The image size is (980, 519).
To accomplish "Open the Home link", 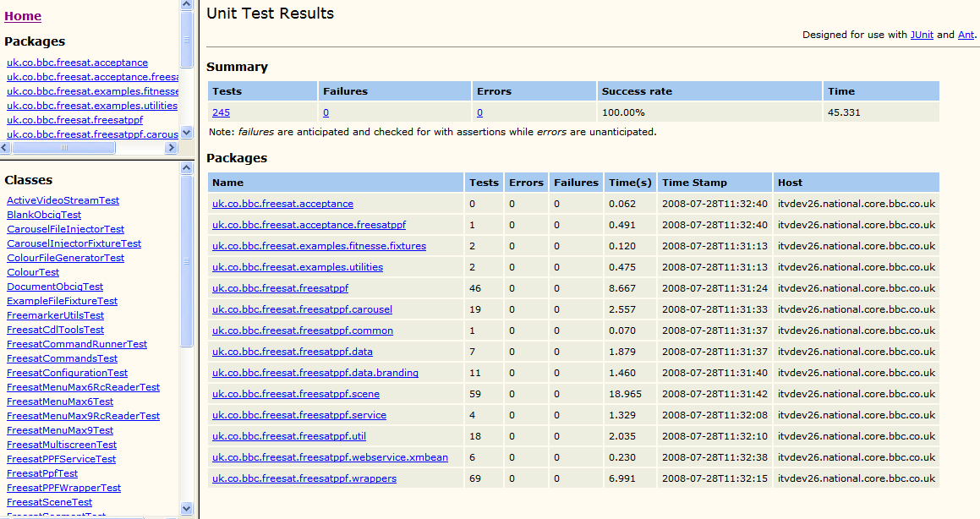I will (23, 16).
